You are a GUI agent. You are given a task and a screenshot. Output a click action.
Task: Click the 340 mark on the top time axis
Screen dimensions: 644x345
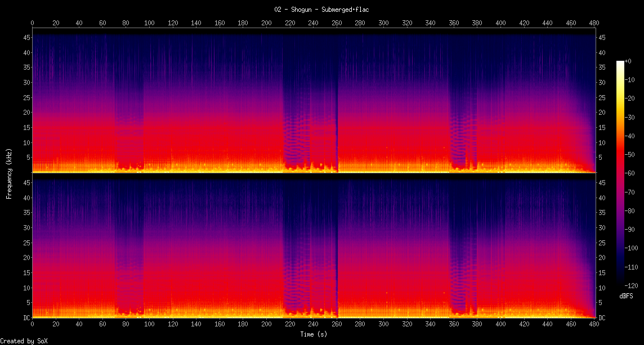click(431, 23)
